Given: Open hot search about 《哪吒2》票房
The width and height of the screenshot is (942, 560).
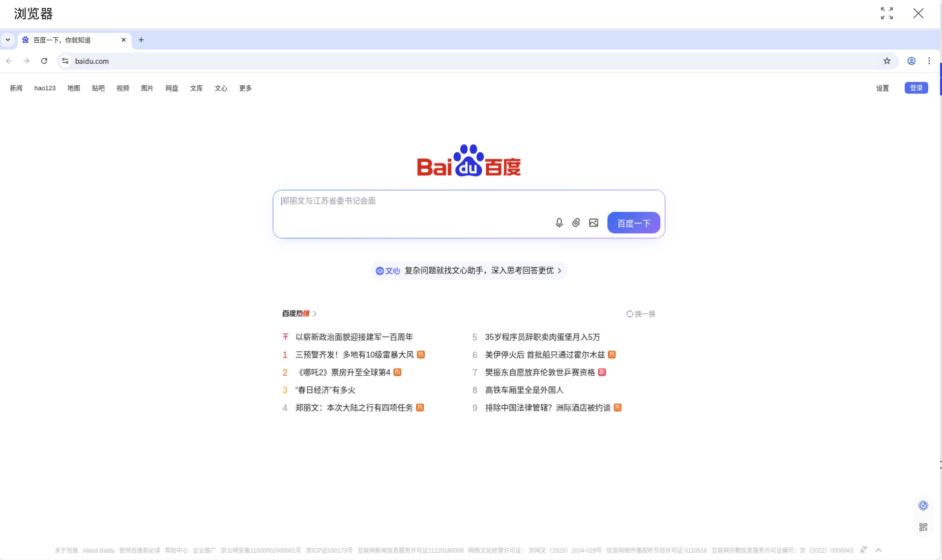Looking at the screenshot, I should pos(344,372).
